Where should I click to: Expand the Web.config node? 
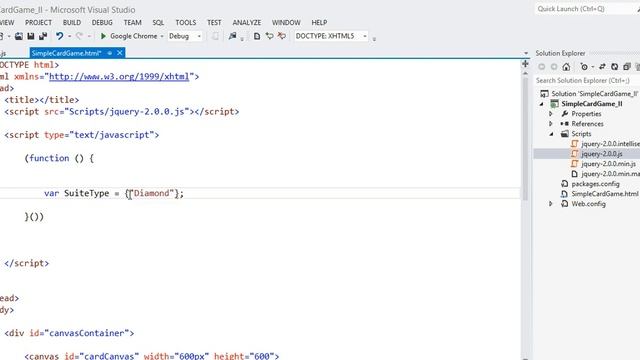[551, 204]
